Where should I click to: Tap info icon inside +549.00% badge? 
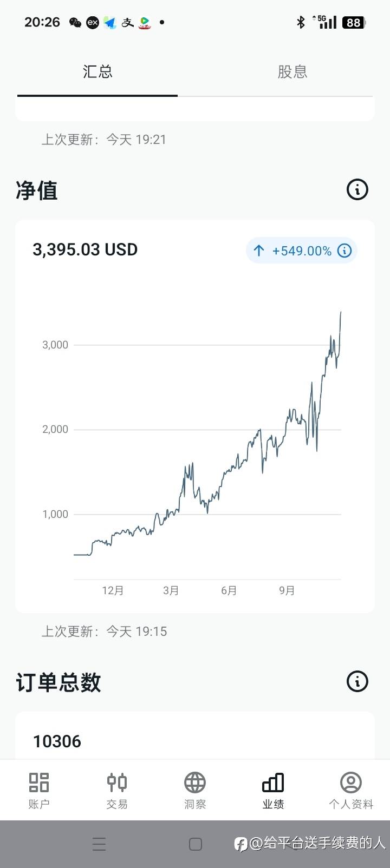pos(344,251)
